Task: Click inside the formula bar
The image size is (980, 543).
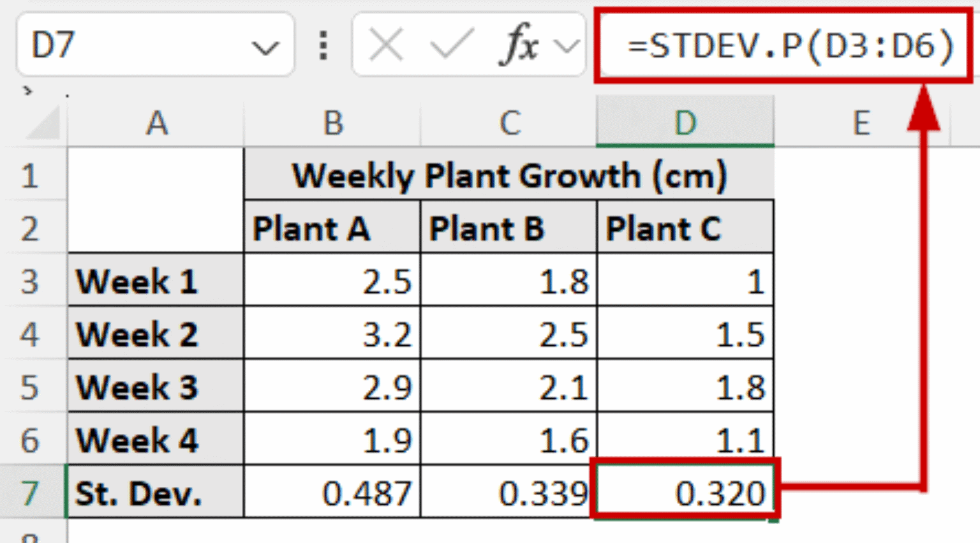Action: (785, 43)
